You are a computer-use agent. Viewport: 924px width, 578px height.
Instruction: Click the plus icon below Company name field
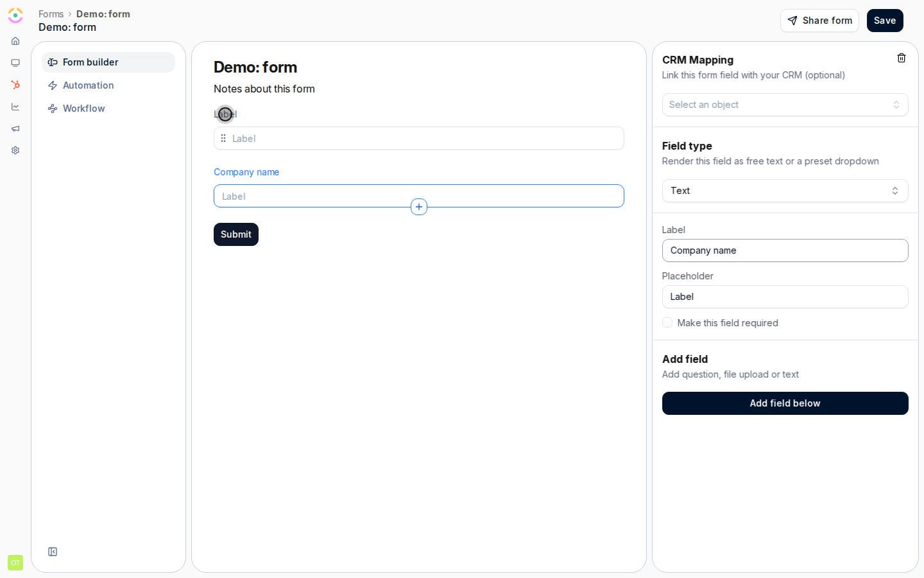tap(419, 207)
